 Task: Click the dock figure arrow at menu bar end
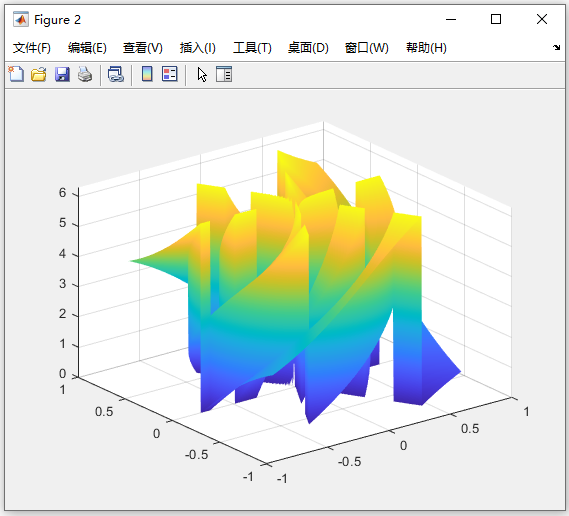(x=556, y=47)
